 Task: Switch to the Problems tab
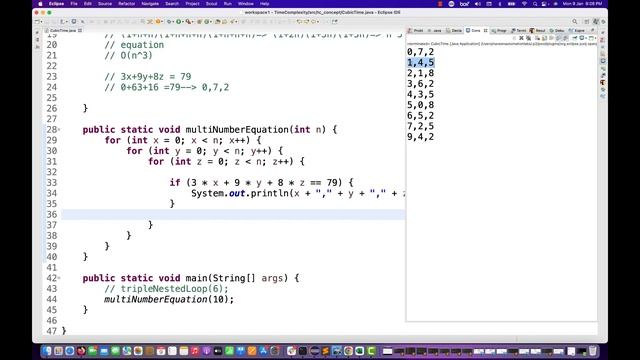click(416, 31)
